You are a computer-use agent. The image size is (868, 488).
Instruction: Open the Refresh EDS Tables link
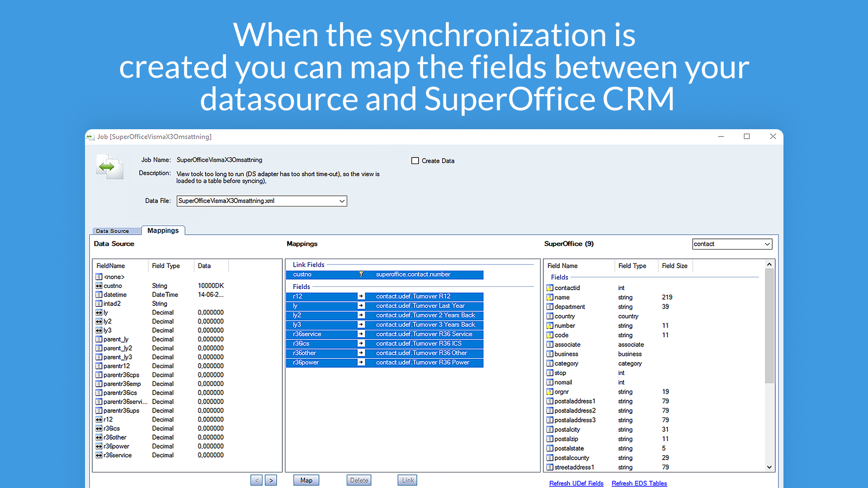pyautogui.click(x=639, y=483)
